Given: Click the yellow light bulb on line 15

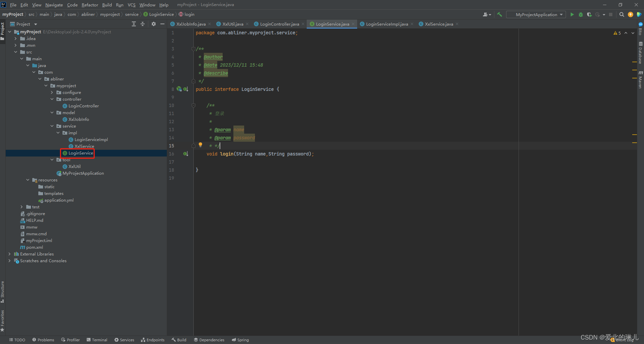Looking at the screenshot, I should [x=200, y=145].
